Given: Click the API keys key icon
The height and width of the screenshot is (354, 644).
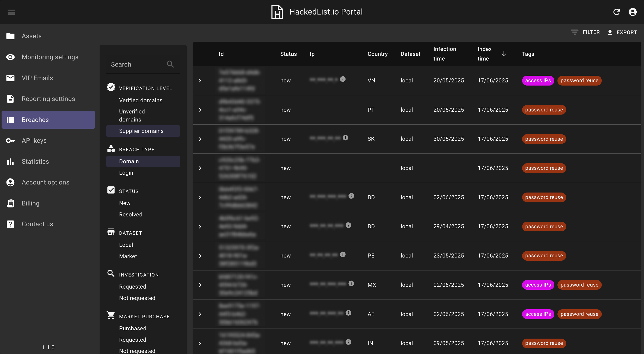Looking at the screenshot, I should click(x=10, y=140).
